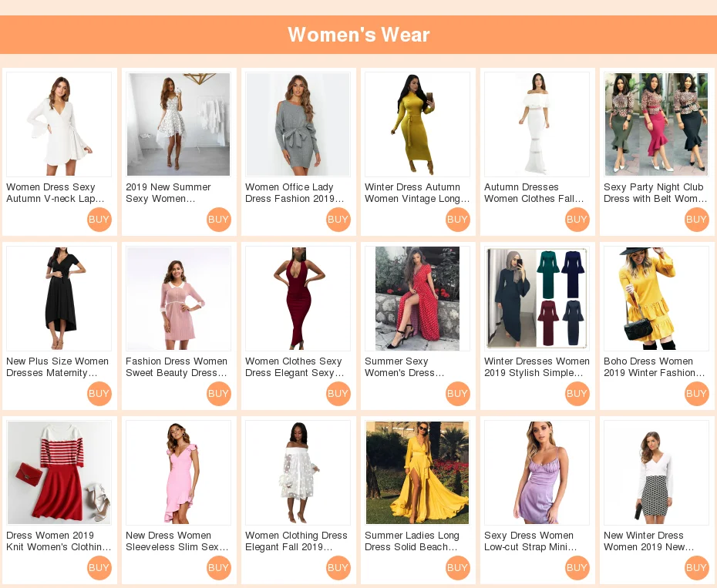The height and width of the screenshot is (588, 717).
Task: Buy the Women Office Lady Dress
Action: (x=338, y=220)
